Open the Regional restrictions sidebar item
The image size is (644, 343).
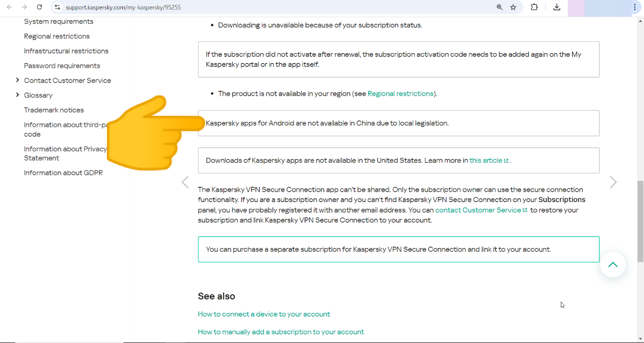click(57, 36)
